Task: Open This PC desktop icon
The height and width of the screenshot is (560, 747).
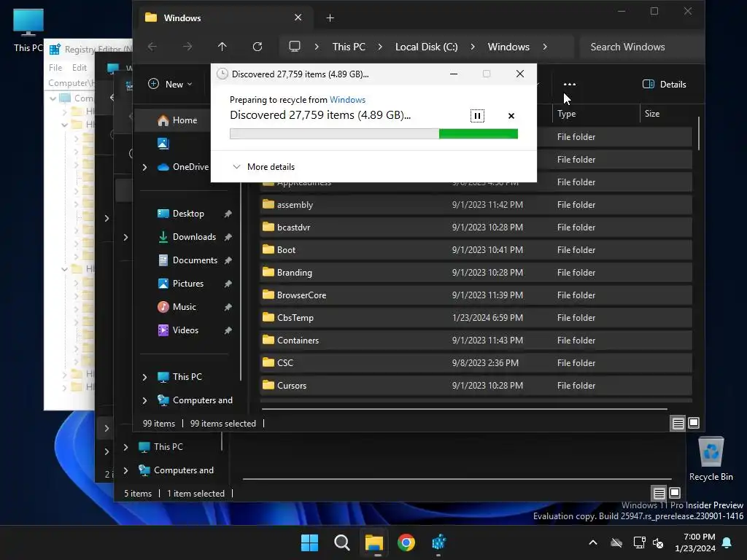Action: click(x=28, y=30)
